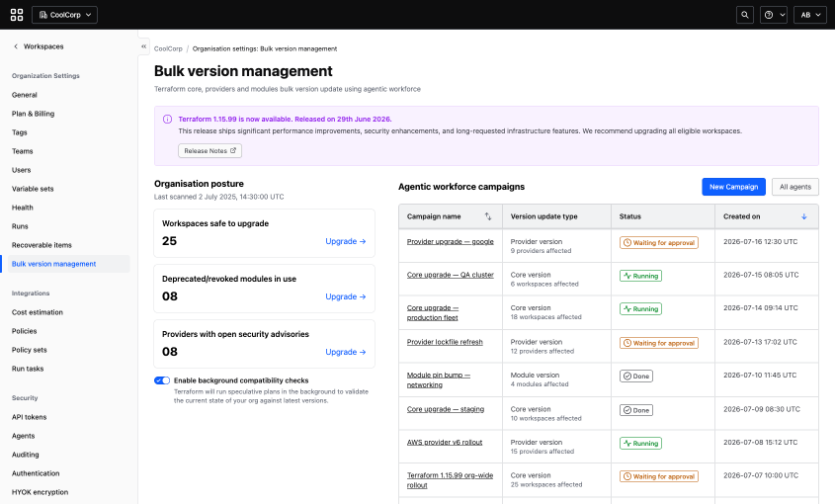The width and height of the screenshot is (835, 504).
Task: Click the '9 providers affected' text
Action: tap(542, 251)
